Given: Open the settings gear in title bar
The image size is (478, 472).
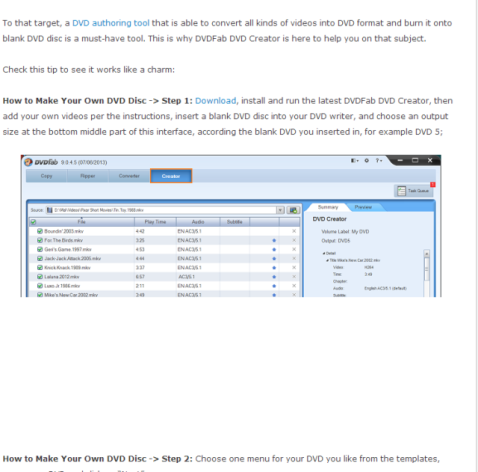Looking at the screenshot, I should [366, 160].
